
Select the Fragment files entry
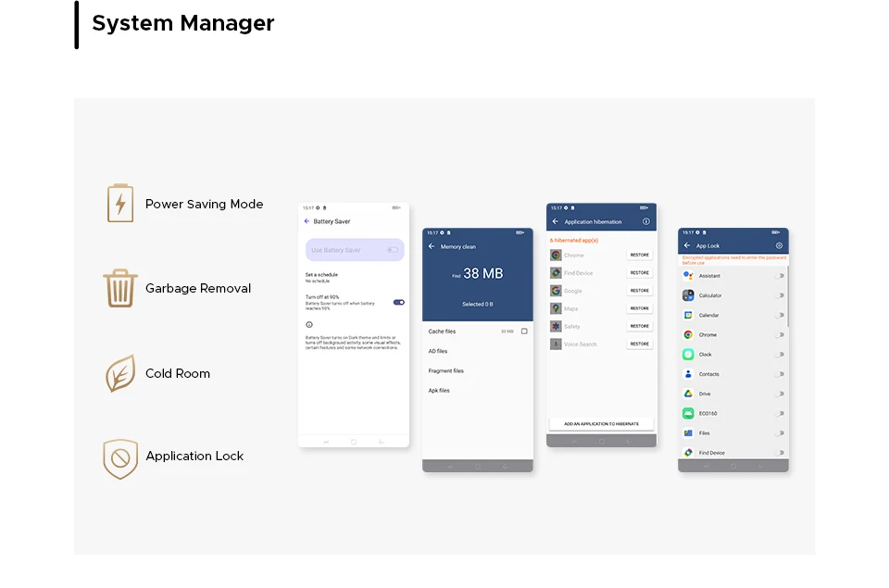[x=446, y=370]
